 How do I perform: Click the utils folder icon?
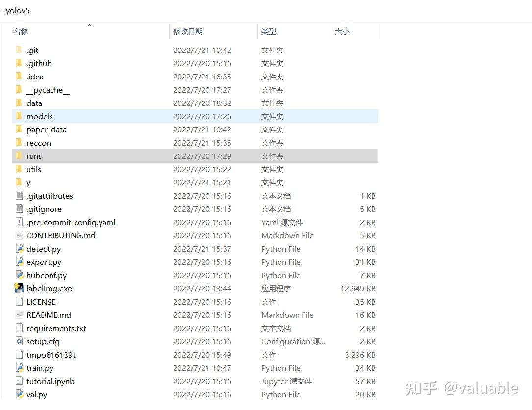point(19,169)
